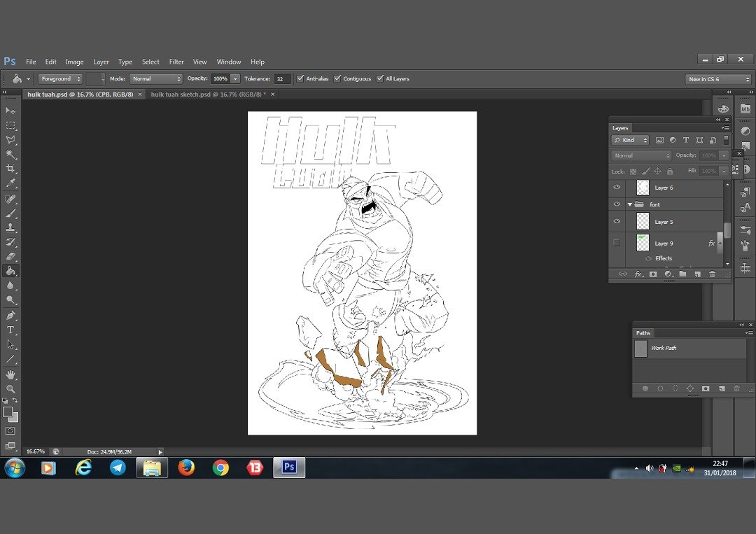Open the Paths panel flyout menu
The width and height of the screenshot is (756, 534).
(x=749, y=333)
